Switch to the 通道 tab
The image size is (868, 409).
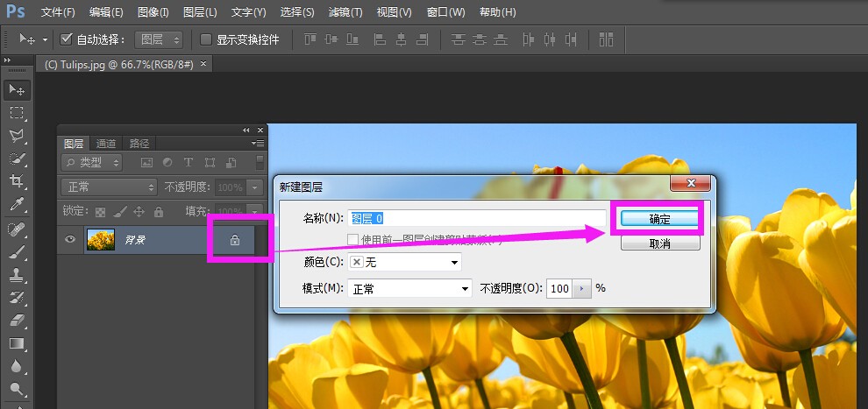(106, 144)
